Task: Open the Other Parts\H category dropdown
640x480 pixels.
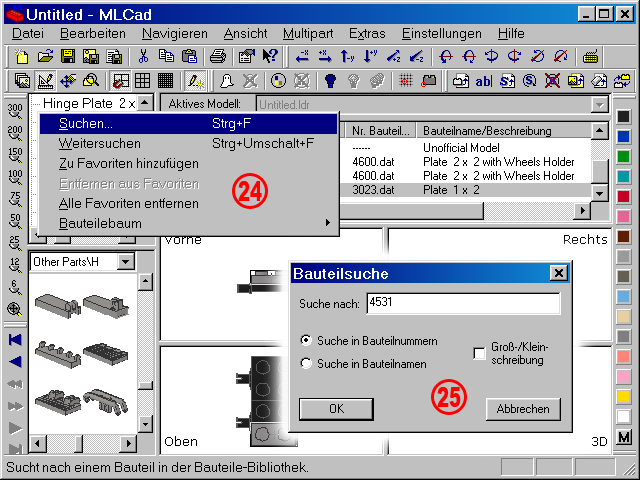Action: point(126,261)
